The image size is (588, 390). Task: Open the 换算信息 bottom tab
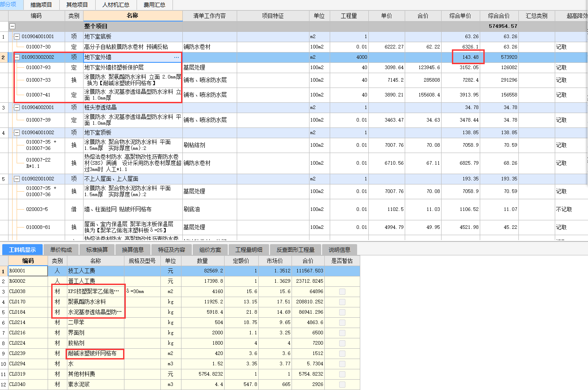click(133, 250)
